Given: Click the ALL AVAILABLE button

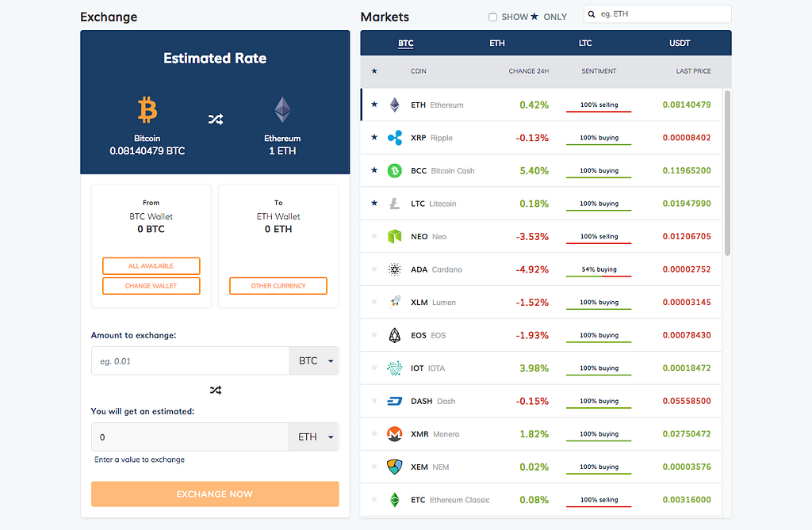Looking at the screenshot, I should (151, 266).
